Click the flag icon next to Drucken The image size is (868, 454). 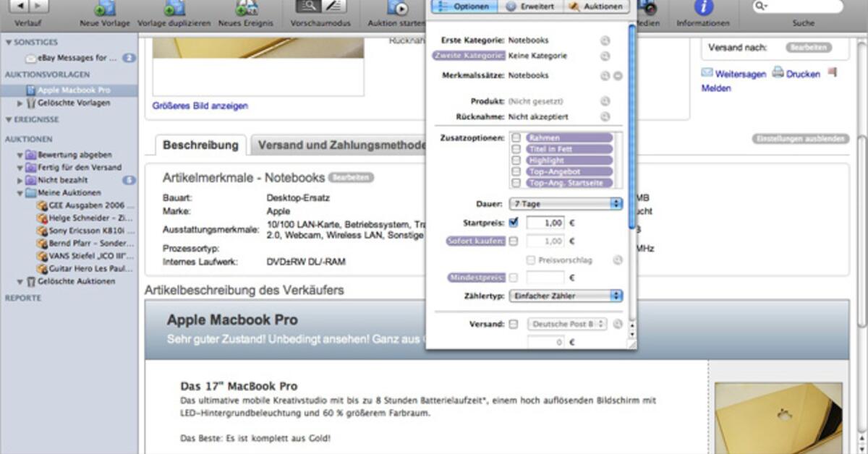point(831,73)
